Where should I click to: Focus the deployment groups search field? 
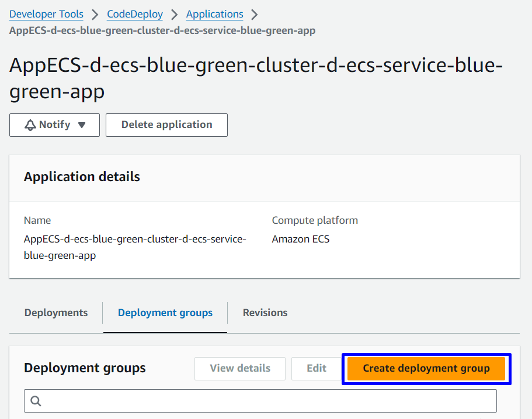click(x=269, y=401)
